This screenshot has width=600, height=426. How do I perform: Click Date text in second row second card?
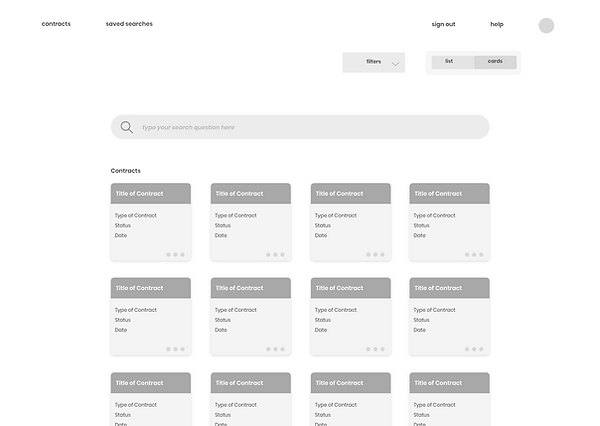click(x=221, y=330)
